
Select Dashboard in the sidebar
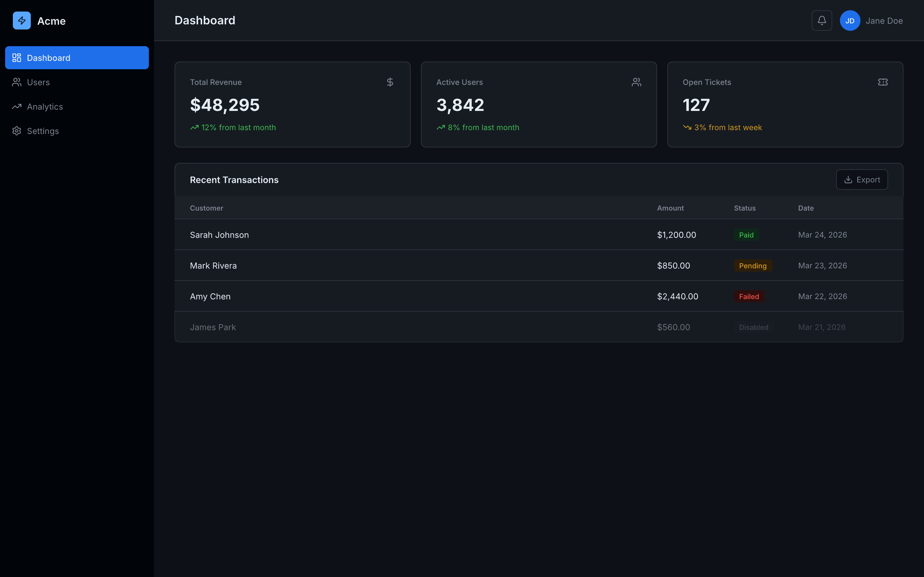click(x=77, y=58)
